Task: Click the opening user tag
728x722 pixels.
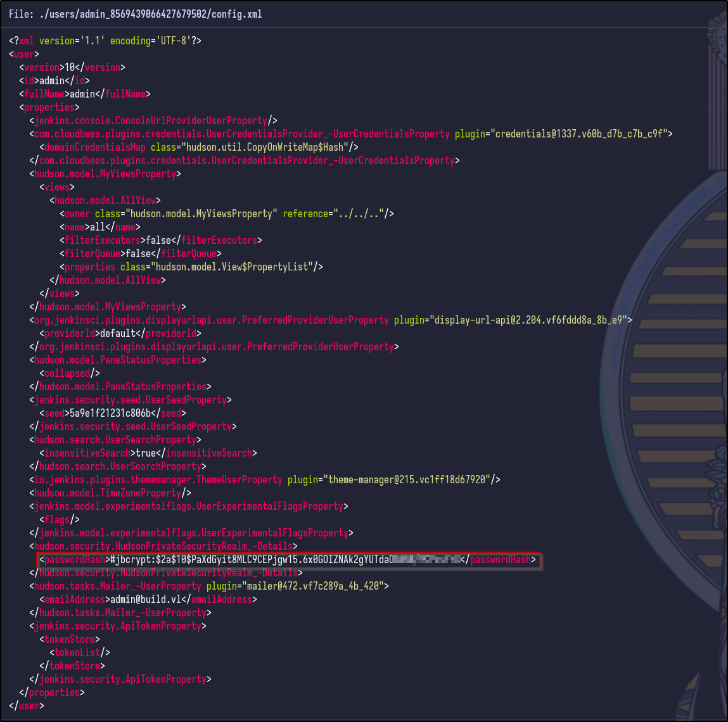Action: [x=24, y=54]
